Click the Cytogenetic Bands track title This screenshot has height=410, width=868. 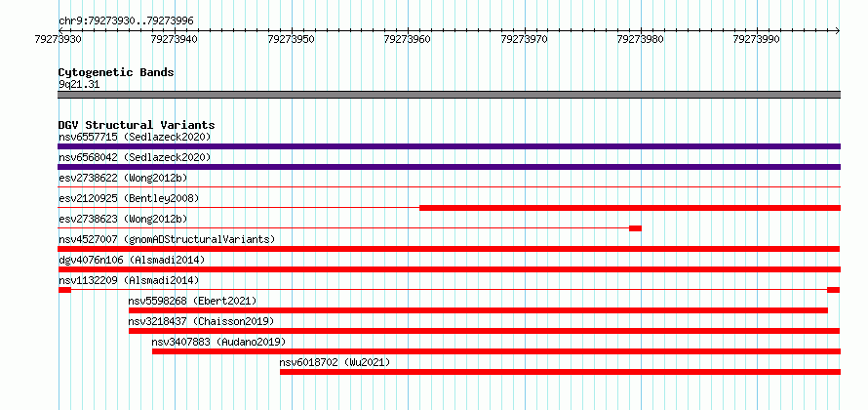[x=116, y=72]
